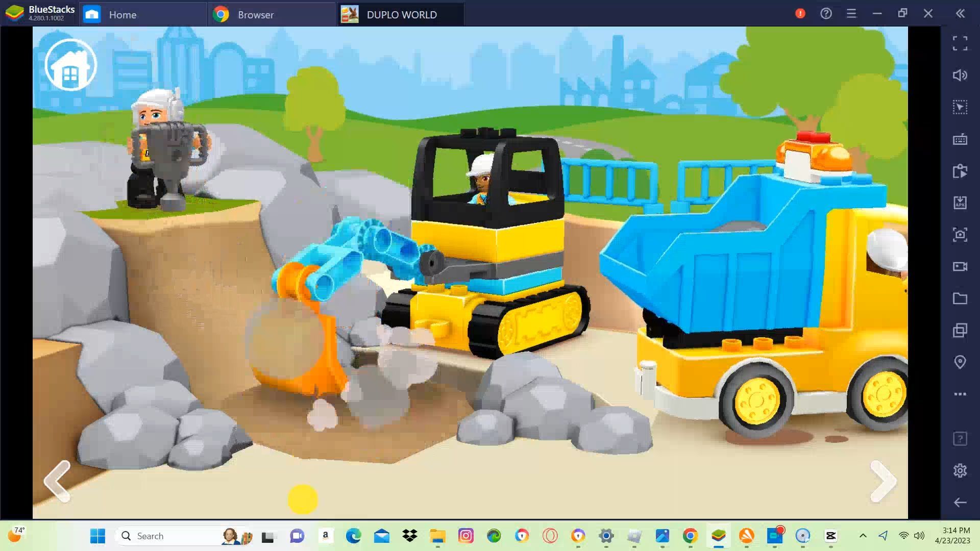Screen dimensions: 980x551
Task: Click Install APK sidebar icon
Action: [x=960, y=203]
